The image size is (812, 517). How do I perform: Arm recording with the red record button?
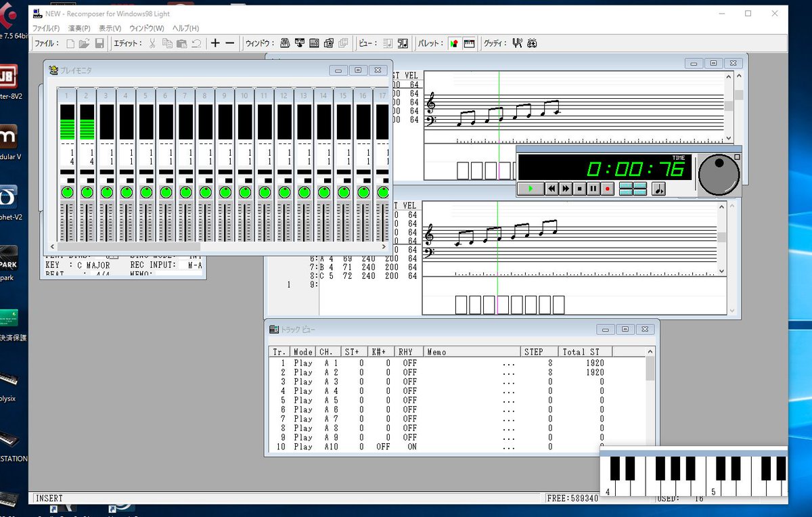608,189
